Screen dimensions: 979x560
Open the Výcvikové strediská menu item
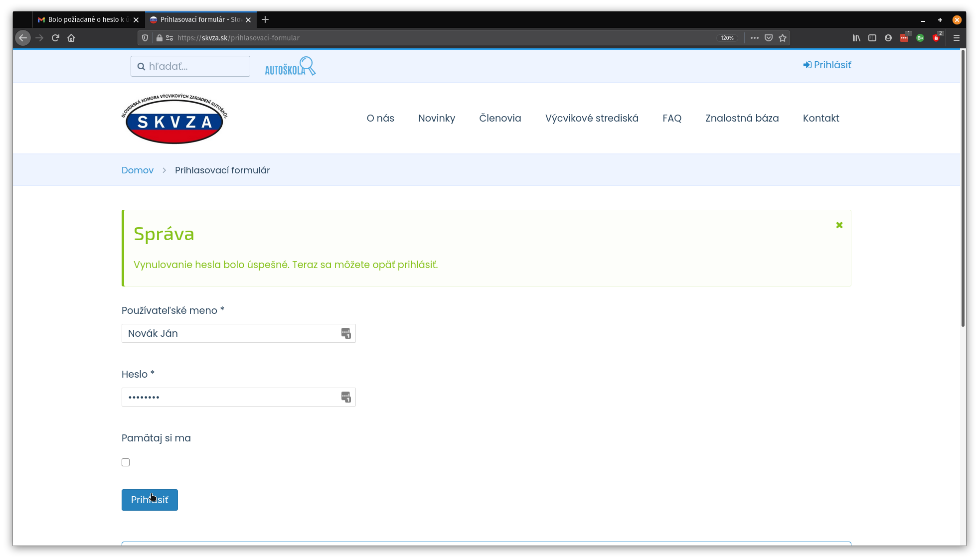click(592, 118)
